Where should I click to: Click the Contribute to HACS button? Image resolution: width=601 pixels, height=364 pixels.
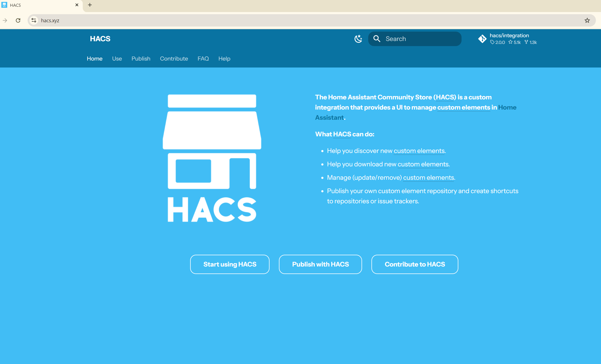point(415,264)
